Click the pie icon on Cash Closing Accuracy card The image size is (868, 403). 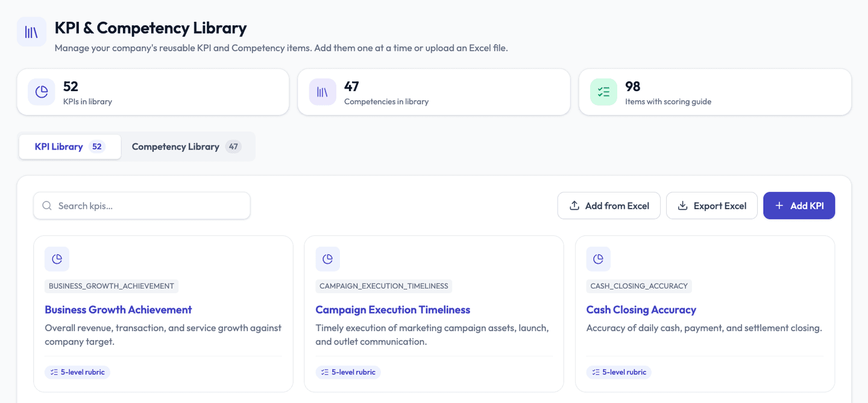tap(599, 259)
